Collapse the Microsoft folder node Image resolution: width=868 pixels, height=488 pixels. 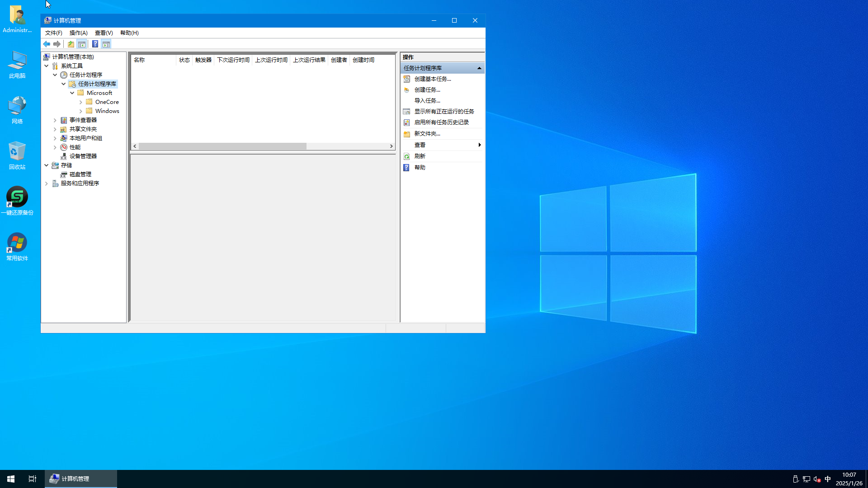pyautogui.click(x=72, y=93)
